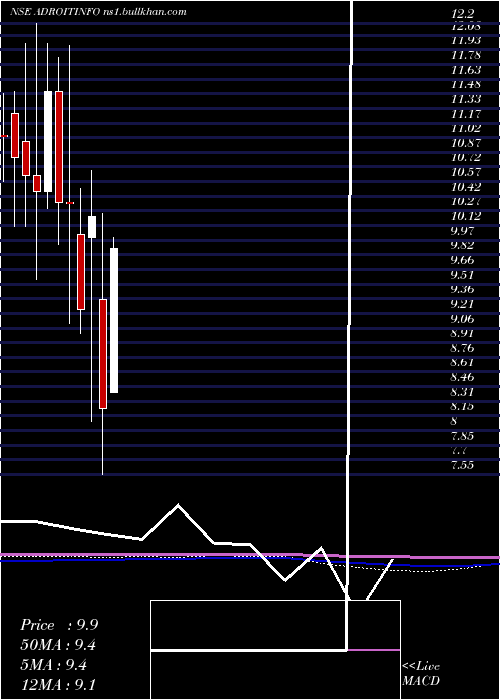The image size is (500, 700).
Task: Click the 8.15 price axis label
Action: pyautogui.click(x=462, y=406)
